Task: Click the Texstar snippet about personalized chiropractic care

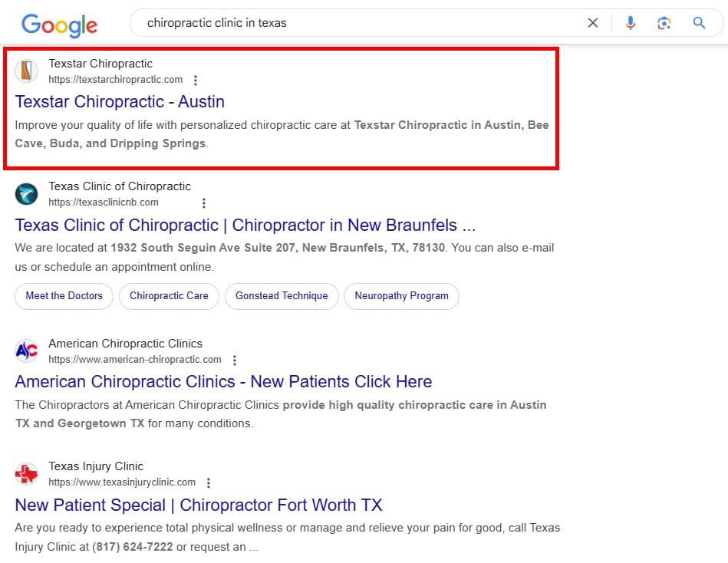Action: [282, 134]
